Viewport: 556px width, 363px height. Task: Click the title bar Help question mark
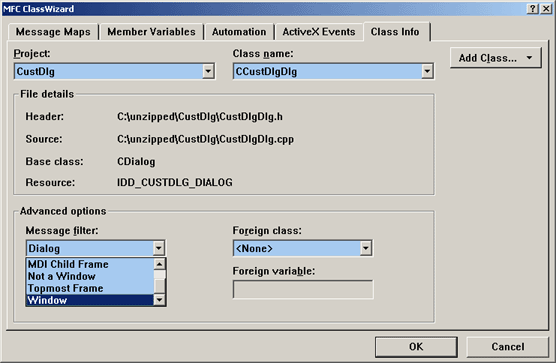point(533,9)
